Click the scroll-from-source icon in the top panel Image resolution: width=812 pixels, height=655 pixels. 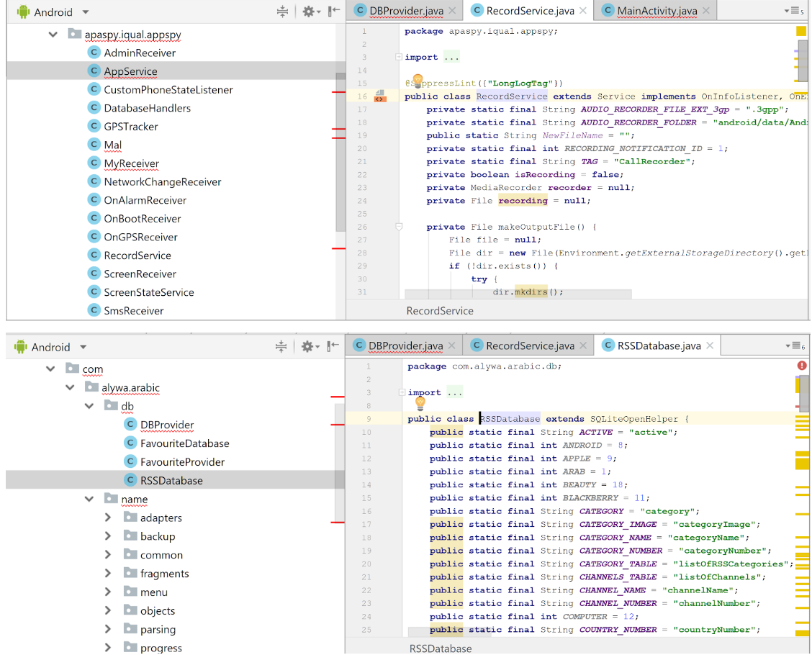point(282,12)
